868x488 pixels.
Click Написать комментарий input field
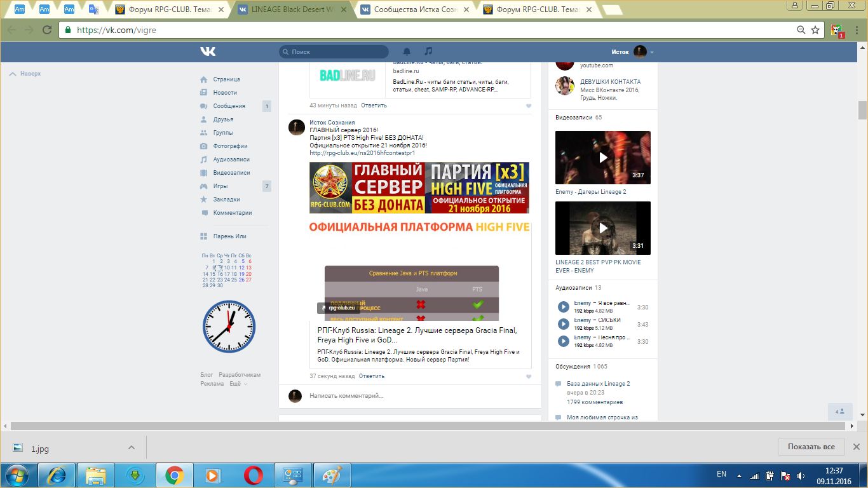pyautogui.click(x=419, y=395)
